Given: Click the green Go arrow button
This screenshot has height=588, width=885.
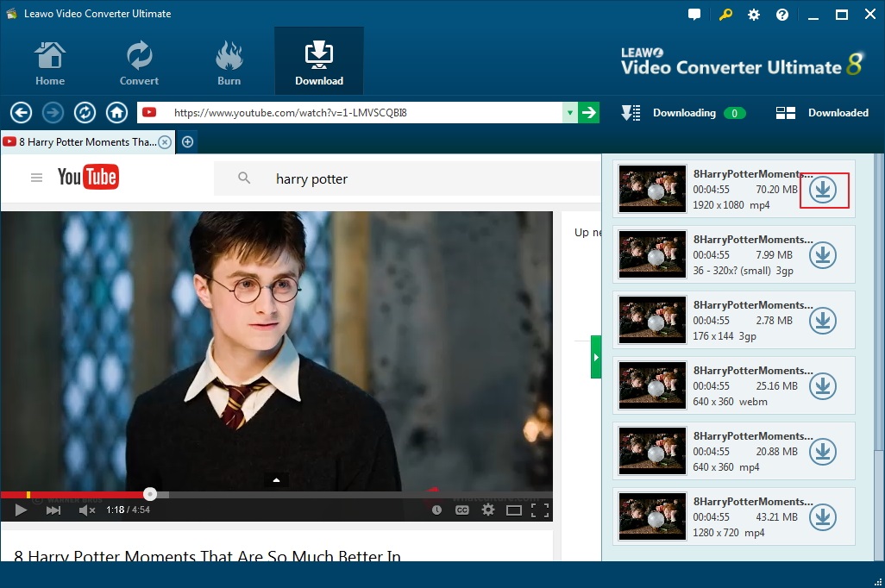Looking at the screenshot, I should click(588, 113).
